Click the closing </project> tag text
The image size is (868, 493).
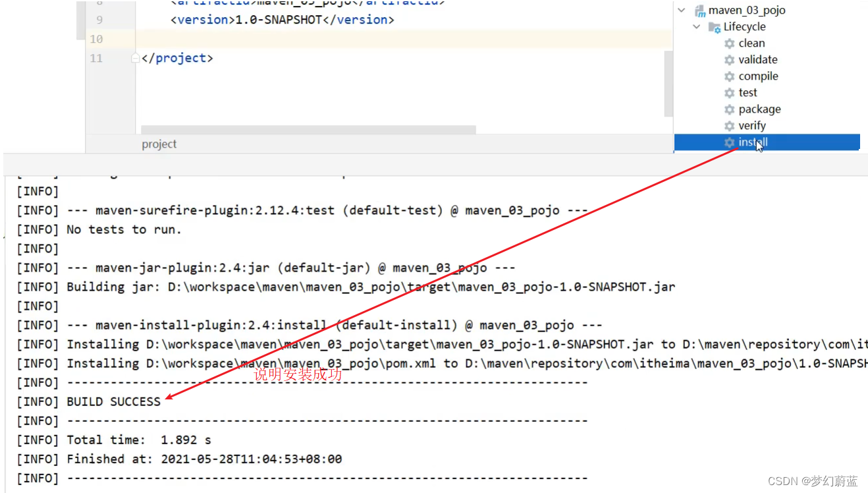pyautogui.click(x=177, y=58)
